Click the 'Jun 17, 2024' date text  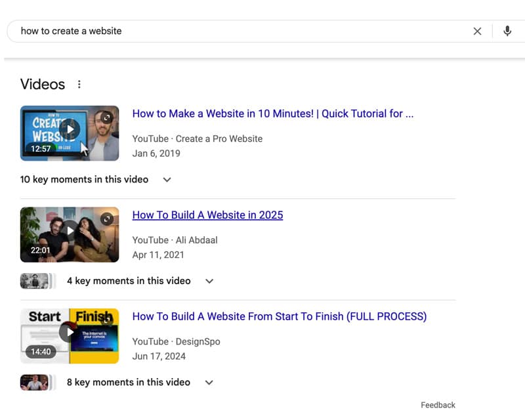[159, 356]
